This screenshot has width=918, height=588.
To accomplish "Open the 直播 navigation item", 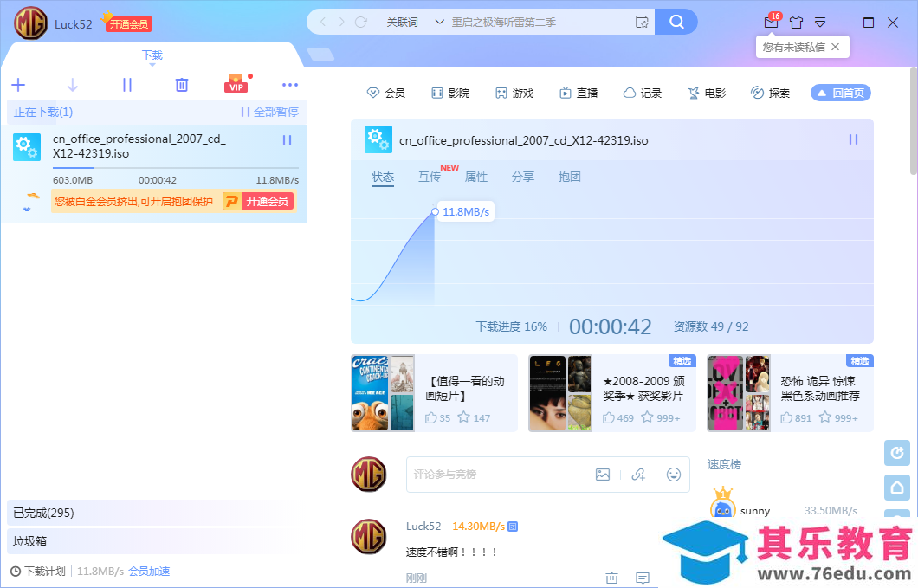I will [x=579, y=94].
